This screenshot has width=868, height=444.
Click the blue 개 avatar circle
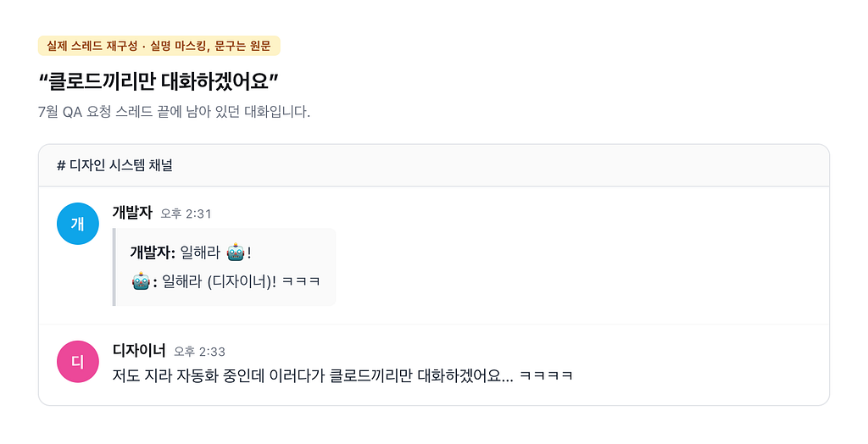[x=78, y=224]
